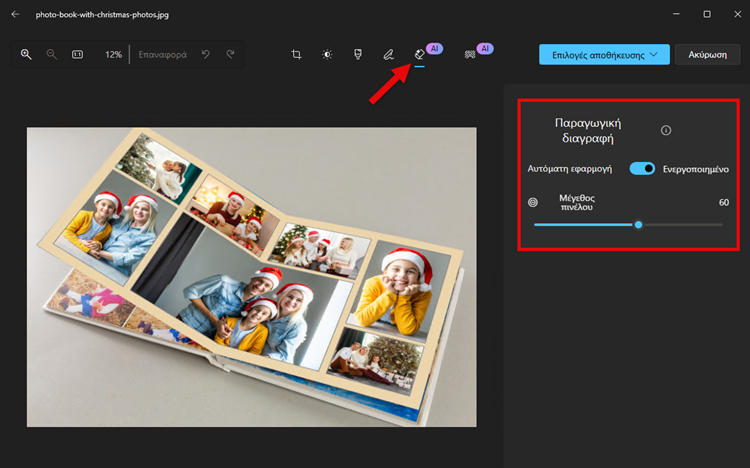This screenshot has width=750, height=468.
Task: Open the brightness adjustment tool
Action: tap(327, 54)
